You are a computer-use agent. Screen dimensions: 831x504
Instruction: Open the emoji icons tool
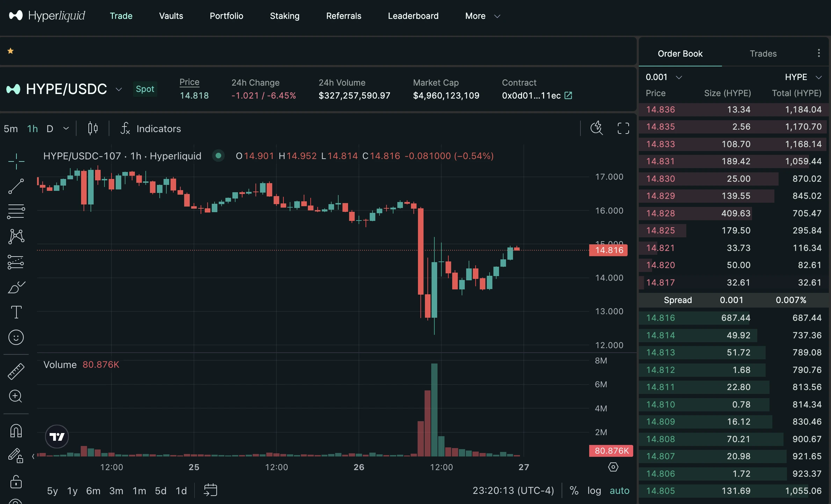(x=16, y=337)
